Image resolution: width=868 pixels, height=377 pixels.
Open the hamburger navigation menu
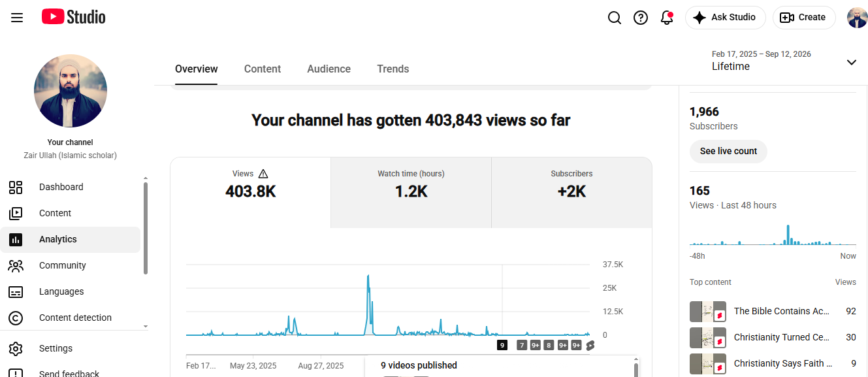(17, 18)
